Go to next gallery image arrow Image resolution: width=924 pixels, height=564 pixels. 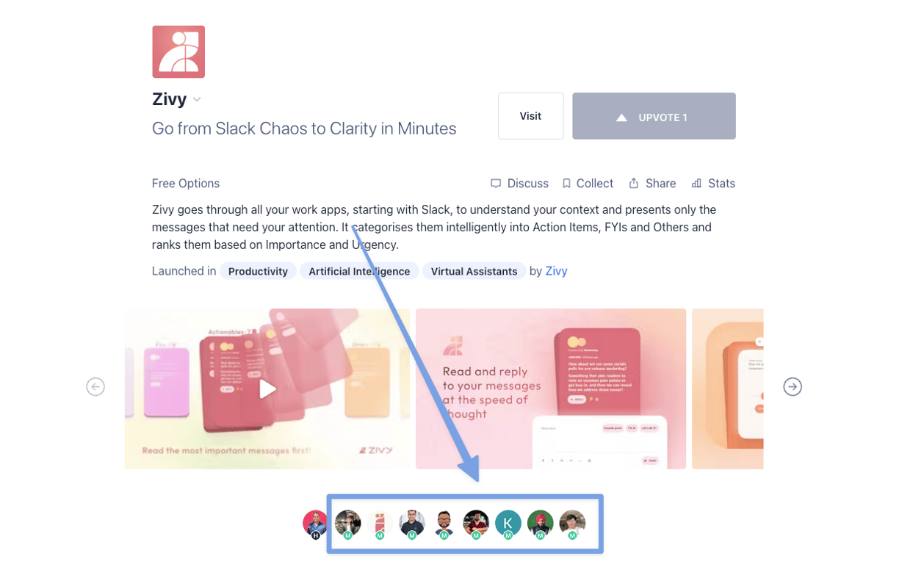tap(793, 386)
